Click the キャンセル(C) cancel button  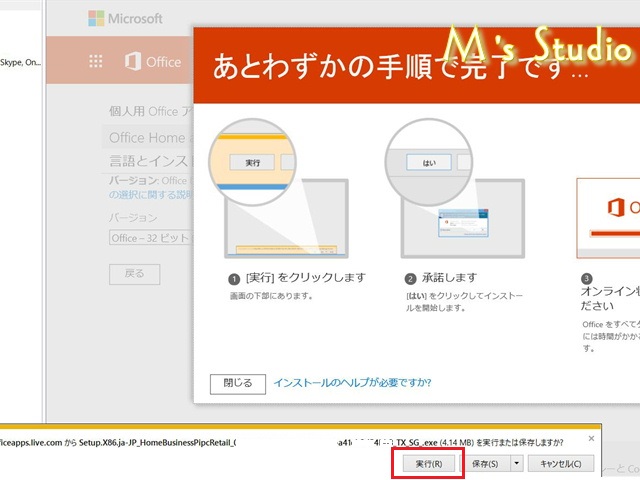click(561, 464)
